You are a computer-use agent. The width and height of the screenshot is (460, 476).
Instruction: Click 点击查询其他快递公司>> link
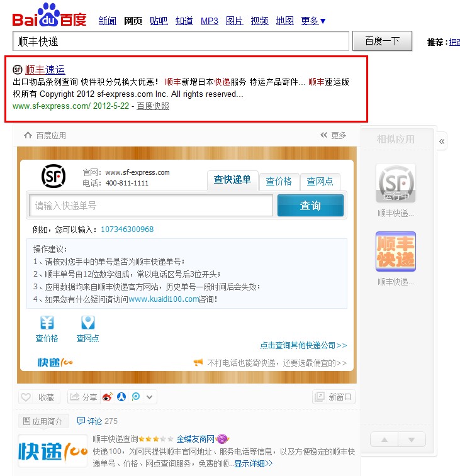tap(303, 345)
